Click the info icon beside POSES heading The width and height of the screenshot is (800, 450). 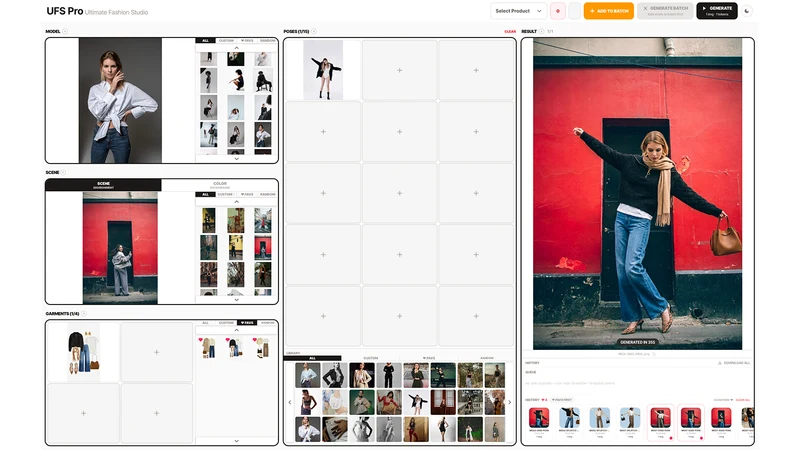point(314,32)
